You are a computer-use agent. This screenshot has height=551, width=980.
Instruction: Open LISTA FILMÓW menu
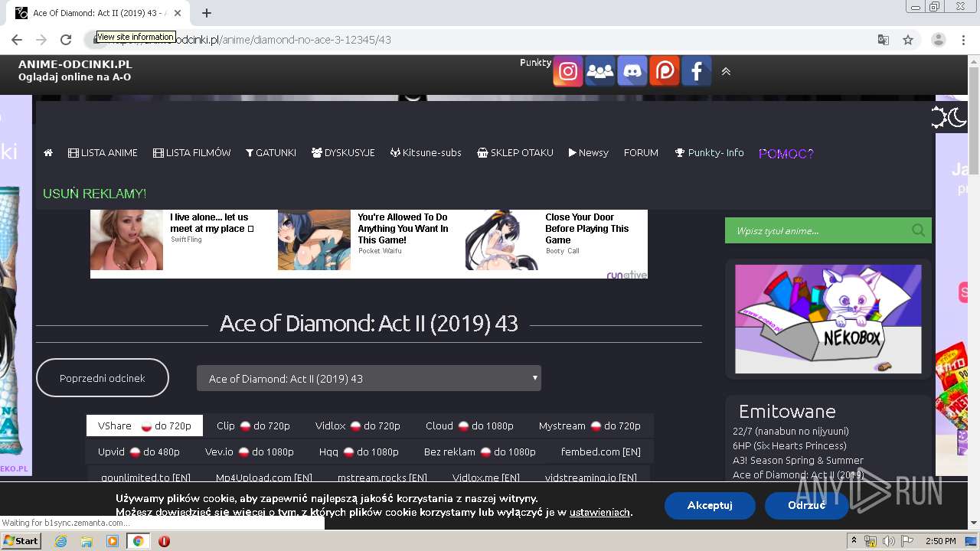click(x=191, y=153)
